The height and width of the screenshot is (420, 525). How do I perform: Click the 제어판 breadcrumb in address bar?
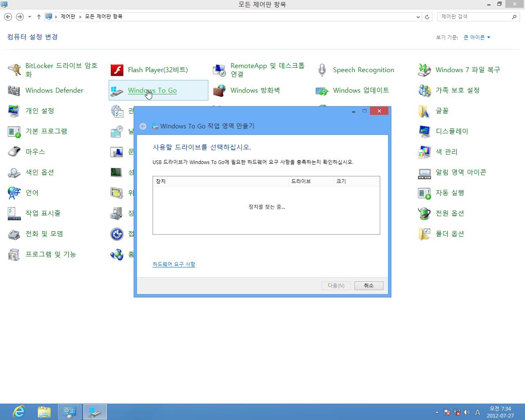(68, 16)
